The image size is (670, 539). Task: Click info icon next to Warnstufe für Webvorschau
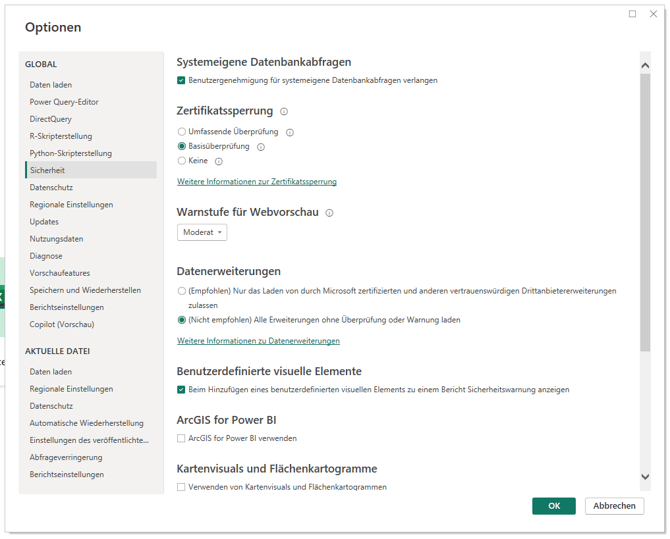tap(329, 213)
